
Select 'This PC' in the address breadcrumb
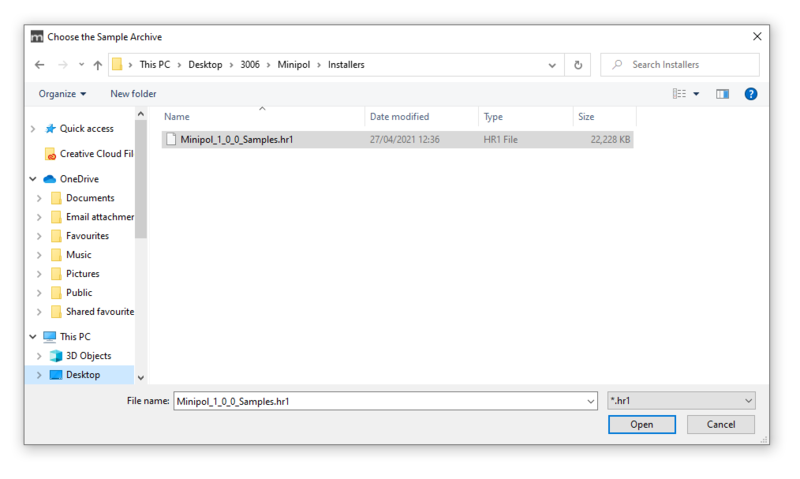coord(155,65)
